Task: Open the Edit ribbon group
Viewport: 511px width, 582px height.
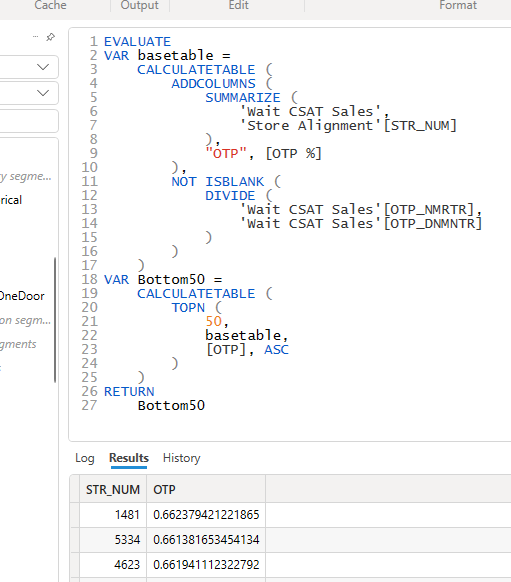Action: pos(238,6)
